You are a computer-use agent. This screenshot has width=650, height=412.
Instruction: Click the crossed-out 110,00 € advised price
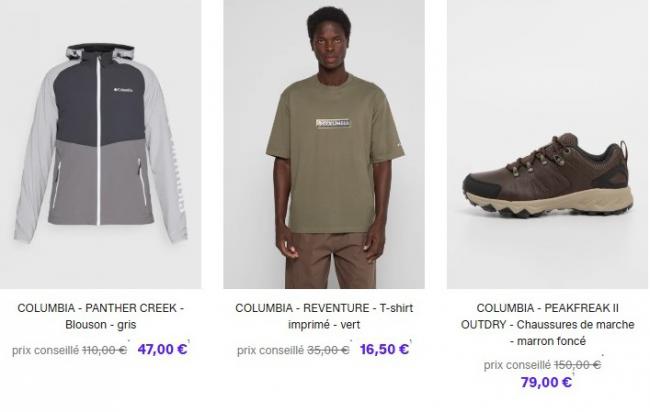pyautogui.click(x=104, y=350)
